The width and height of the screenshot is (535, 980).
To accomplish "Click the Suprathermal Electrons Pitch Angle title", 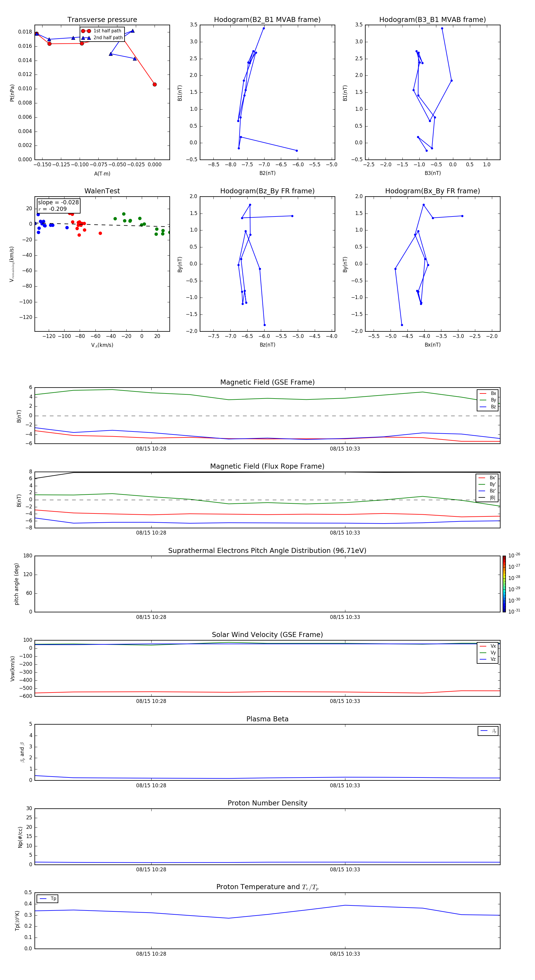I will (x=267, y=551).
